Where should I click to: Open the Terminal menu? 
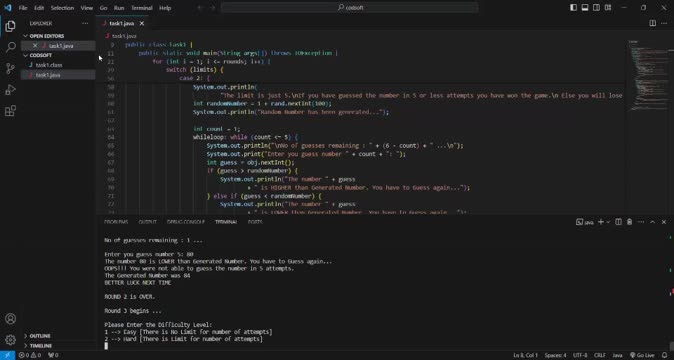(x=142, y=8)
